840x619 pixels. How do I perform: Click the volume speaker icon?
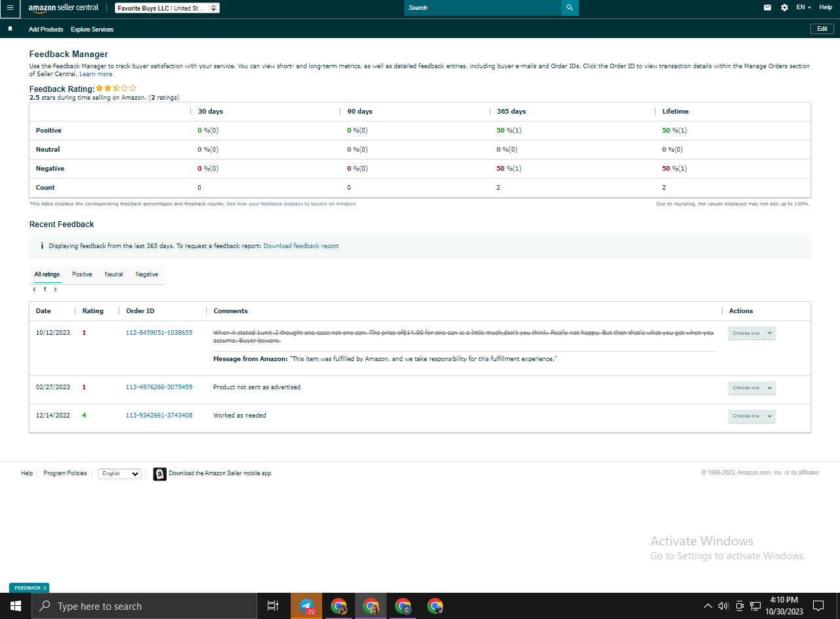723,606
